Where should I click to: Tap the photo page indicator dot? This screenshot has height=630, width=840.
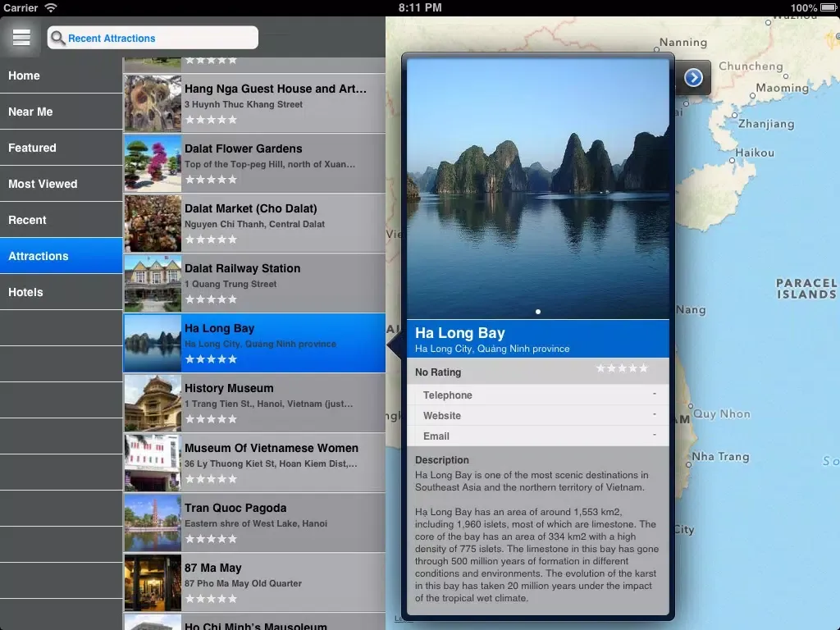[538, 311]
